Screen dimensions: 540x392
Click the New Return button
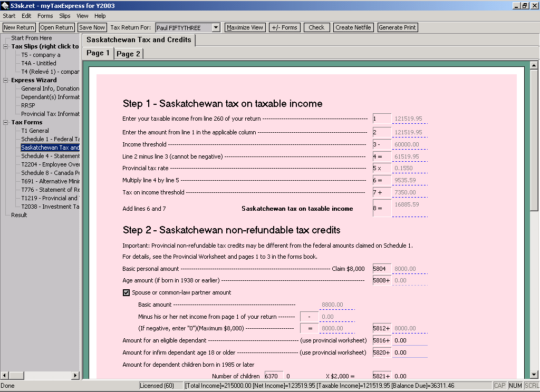pos(19,27)
